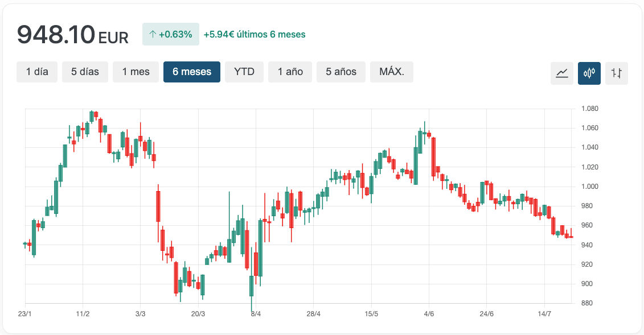Select the 1 día time range
The image size is (644, 335).
pos(37,72)
